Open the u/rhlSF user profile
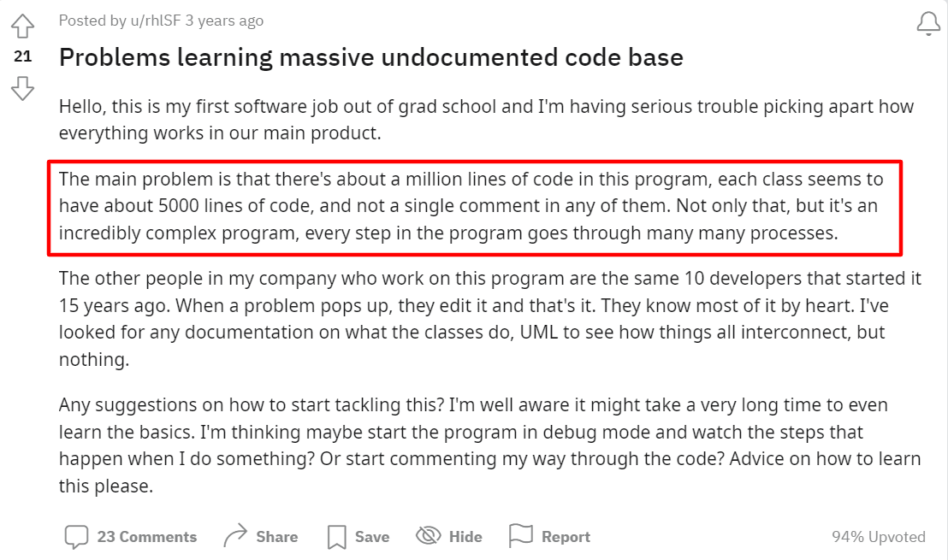948x560 pixels. click(x=146, y=21)
